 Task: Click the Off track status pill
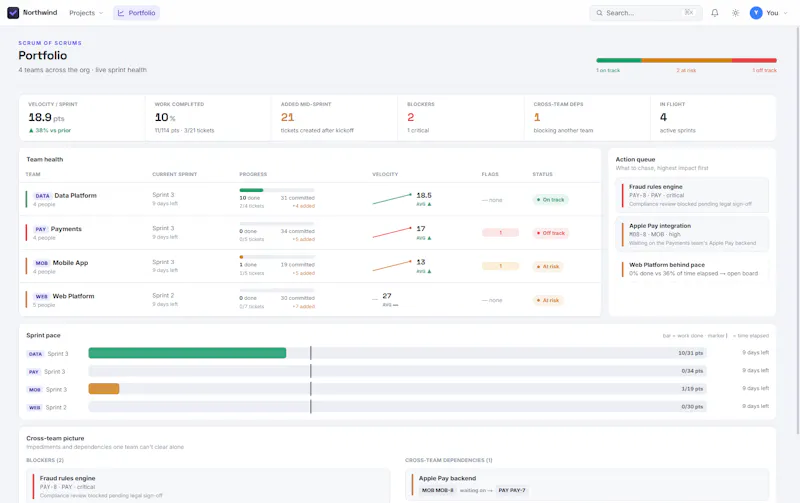(551, 233)
